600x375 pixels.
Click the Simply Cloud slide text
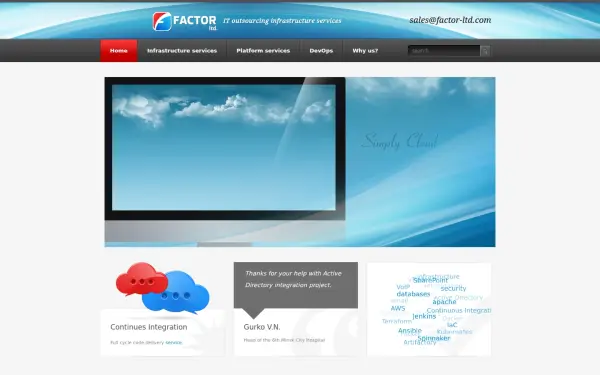point(399,141)
